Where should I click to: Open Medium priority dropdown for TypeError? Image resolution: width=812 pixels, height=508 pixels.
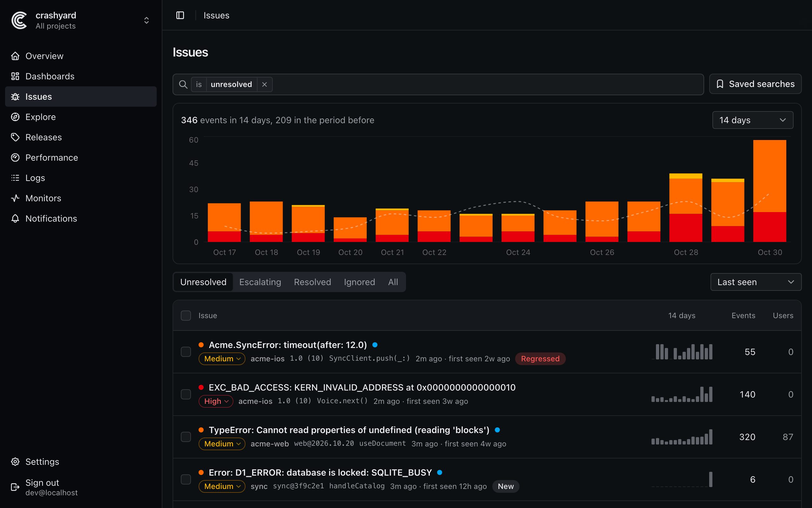222,444
